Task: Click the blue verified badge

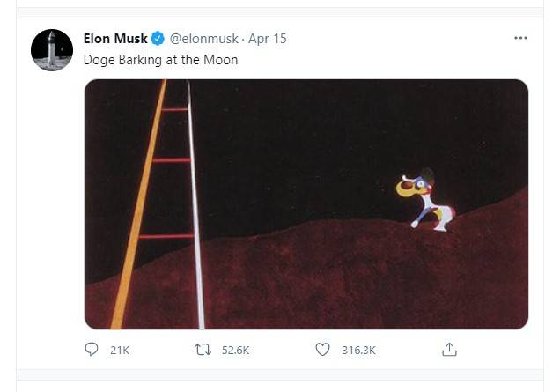Action: (158, 39)
